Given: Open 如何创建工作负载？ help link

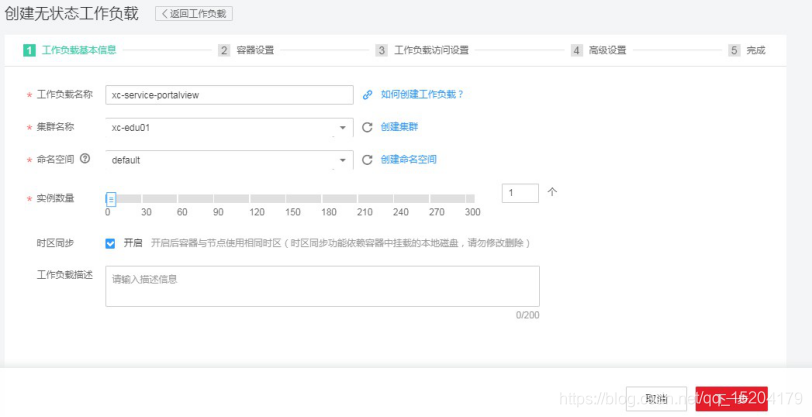Looking at the screenshot, I should (422, 94).
